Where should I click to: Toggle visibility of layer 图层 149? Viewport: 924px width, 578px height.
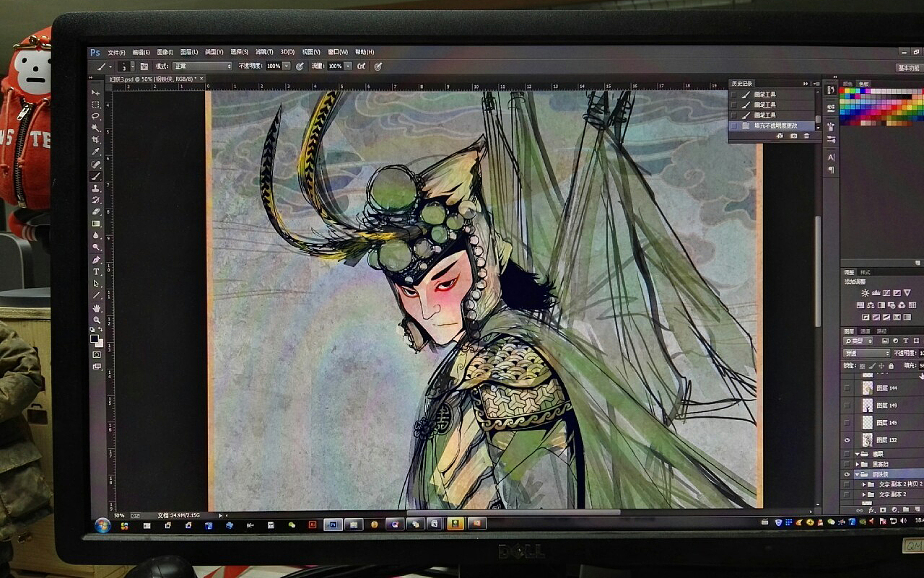point(847,406)
